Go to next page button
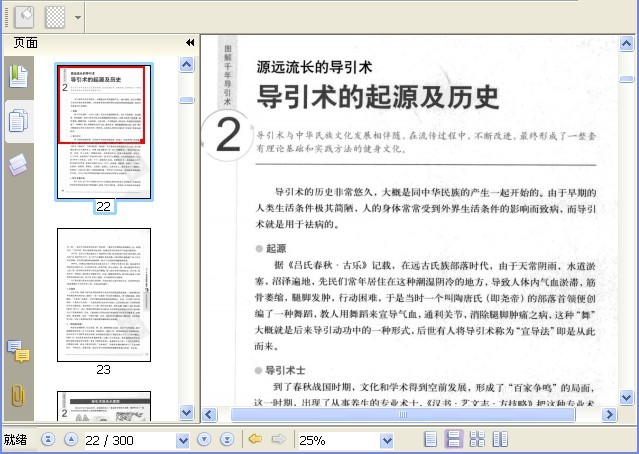 tap(204, 440)
